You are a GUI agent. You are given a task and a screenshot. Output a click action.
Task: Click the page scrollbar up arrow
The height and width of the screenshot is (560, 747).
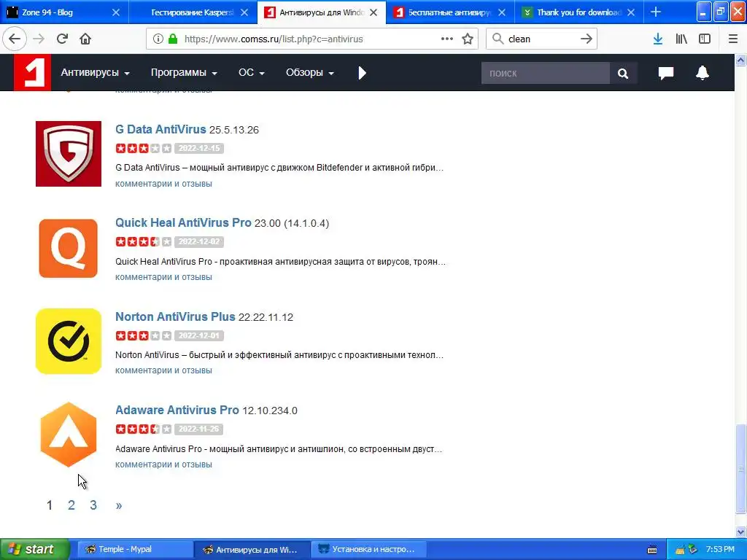[x=741, y=60]
